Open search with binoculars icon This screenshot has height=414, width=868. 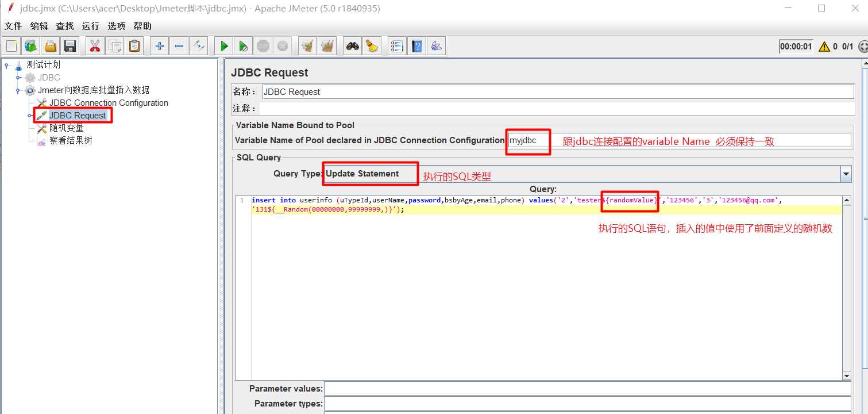point(353,46)
